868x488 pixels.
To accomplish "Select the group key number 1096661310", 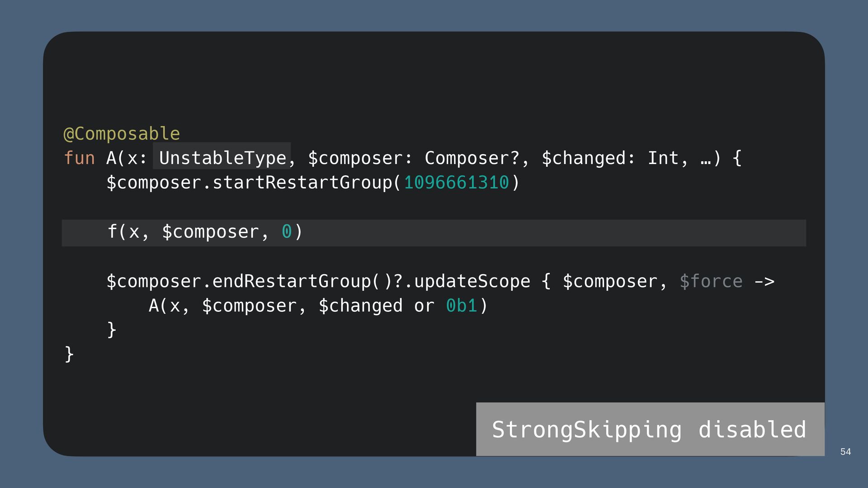I will click(456, 183).
